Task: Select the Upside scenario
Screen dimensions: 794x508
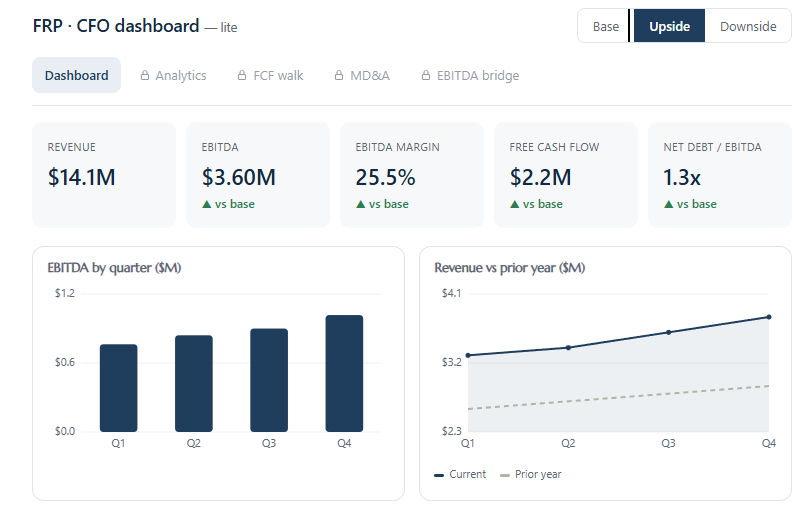Action: tap(669, 26)
